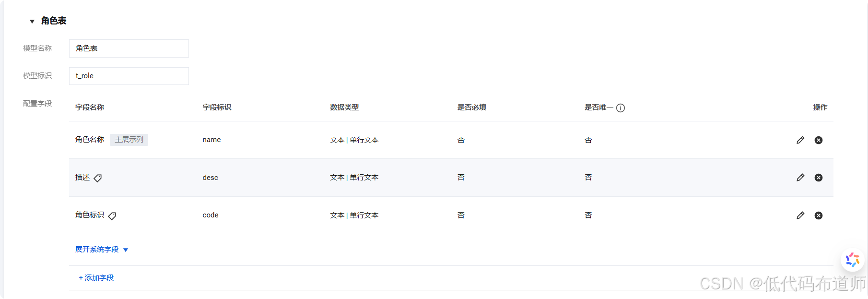This screenshot has width=868, height=299.
Task: Click data type cell in desc row
Action: pos(354,178)
